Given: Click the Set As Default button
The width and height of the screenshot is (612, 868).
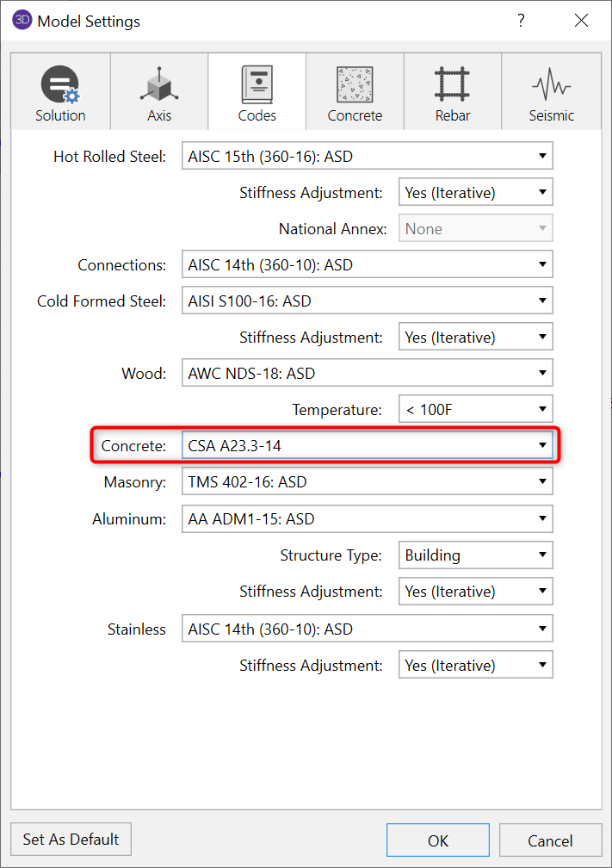Looking at the screenshot, I should click(x=71, y=840).
